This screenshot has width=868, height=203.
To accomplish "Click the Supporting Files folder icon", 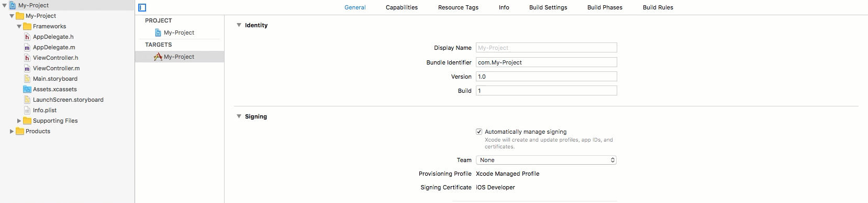I will [x=27, y=121].
